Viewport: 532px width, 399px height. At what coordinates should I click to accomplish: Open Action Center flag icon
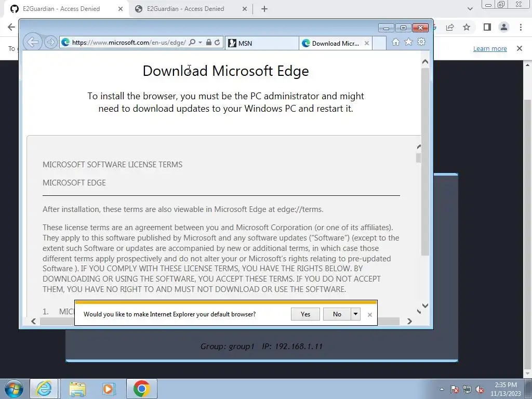455,389
